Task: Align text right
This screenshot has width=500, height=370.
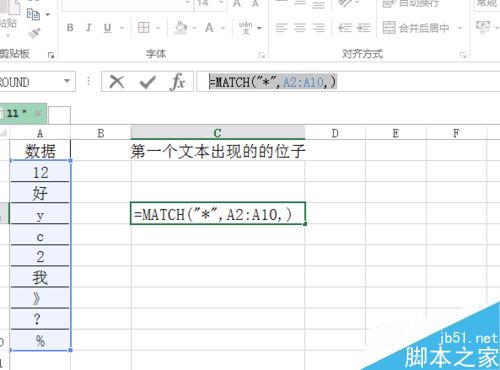Action: [x=319, y=28]
